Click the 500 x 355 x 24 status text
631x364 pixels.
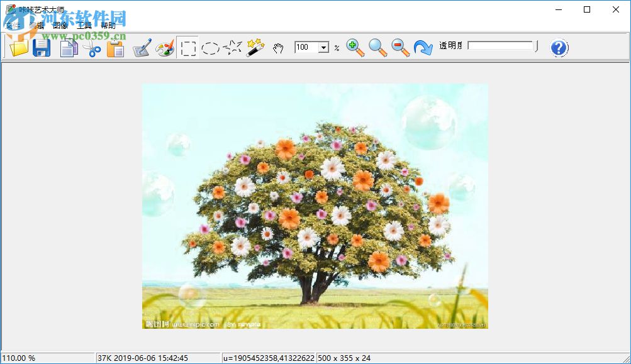(x=344, y=358)
